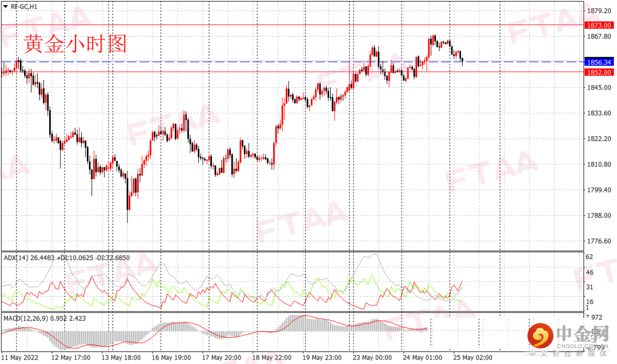Screen dimensions: 617x364
Task: Select the red horizontal line at 1852.00
Action: click(293, 71)
